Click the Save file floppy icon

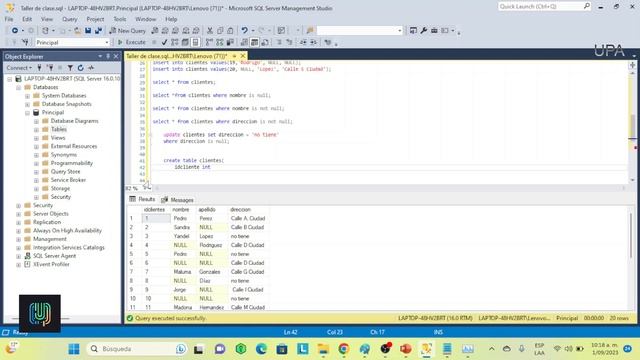tap(88, 31)
